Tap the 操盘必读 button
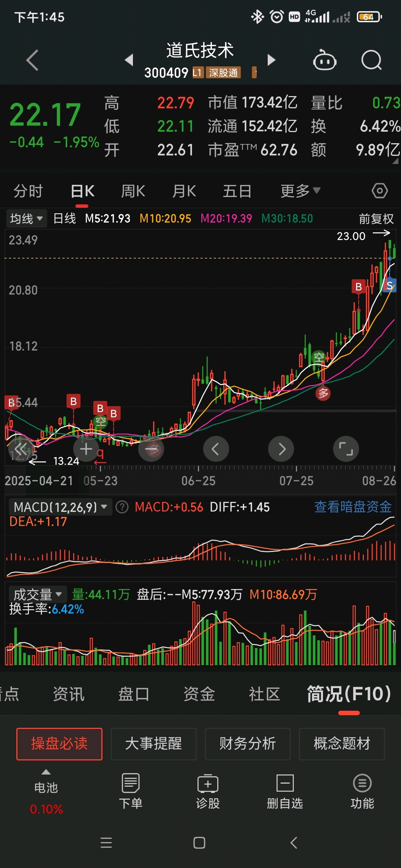This screenshot has height=868, width=401. point(59,744)
